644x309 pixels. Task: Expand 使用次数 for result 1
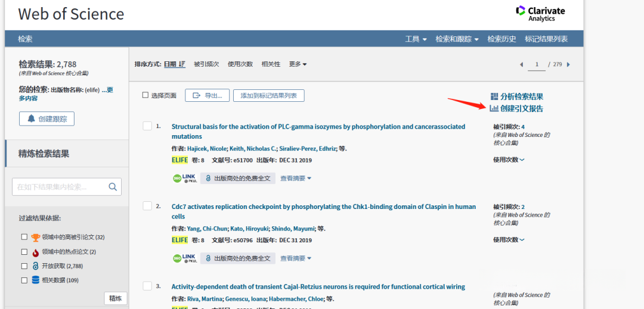(509, 160)
